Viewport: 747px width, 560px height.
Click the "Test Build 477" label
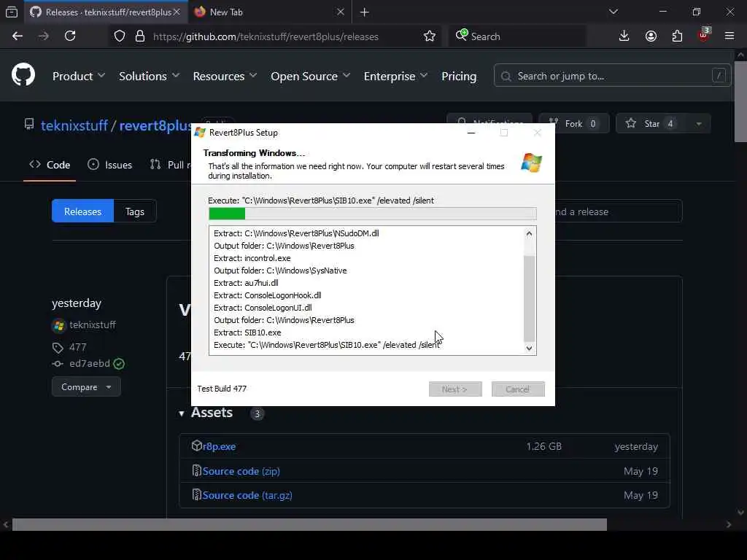[x=222, y=389]
